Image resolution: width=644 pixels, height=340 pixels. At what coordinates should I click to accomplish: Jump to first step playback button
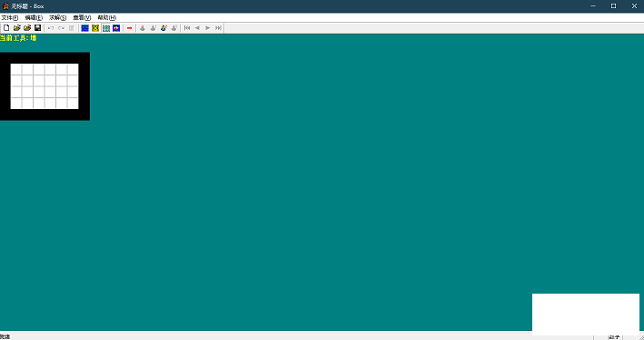pyautogui.click(x=187, y=28)
